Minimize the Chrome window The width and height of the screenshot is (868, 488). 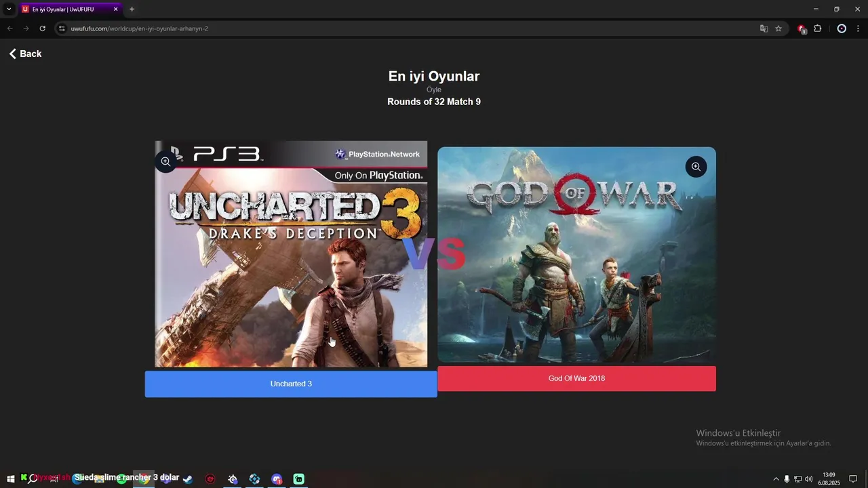[x=817, y=9]
